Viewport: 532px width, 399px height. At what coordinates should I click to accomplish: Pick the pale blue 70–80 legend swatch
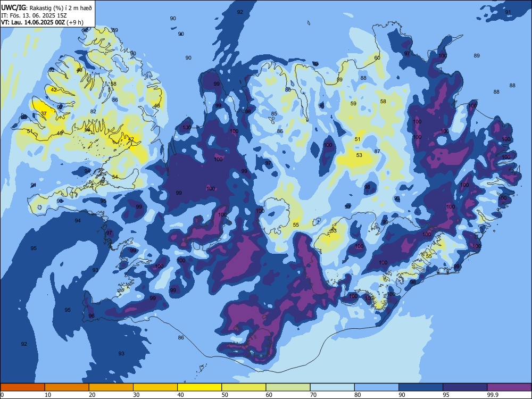[x=332, y=387]
